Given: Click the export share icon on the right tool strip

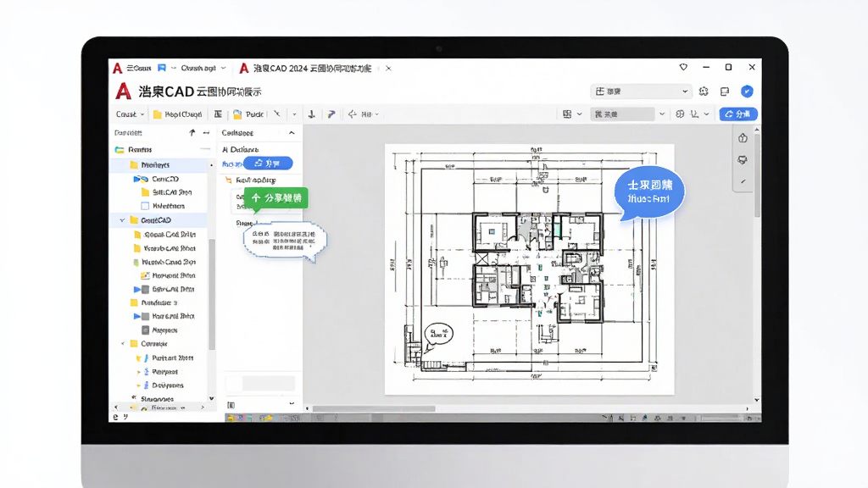Looking at the screenshot, I should click(743, 138).
